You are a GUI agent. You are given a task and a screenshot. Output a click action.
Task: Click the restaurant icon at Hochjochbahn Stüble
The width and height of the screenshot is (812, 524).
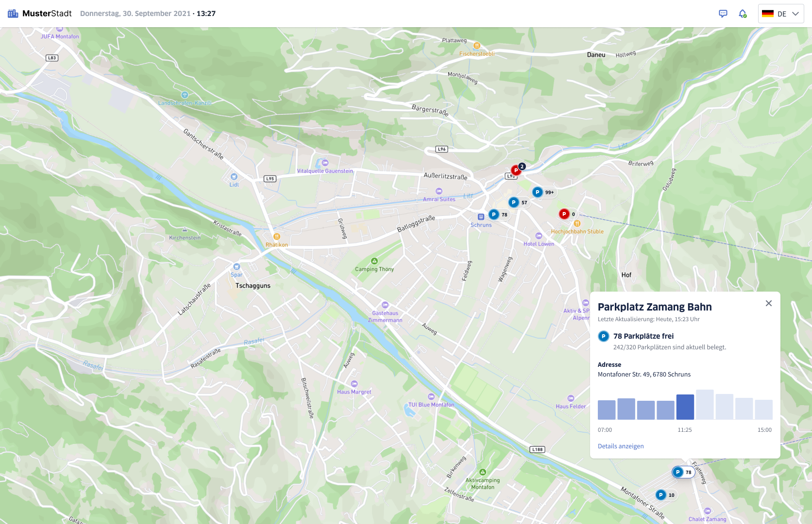[577, 224]
